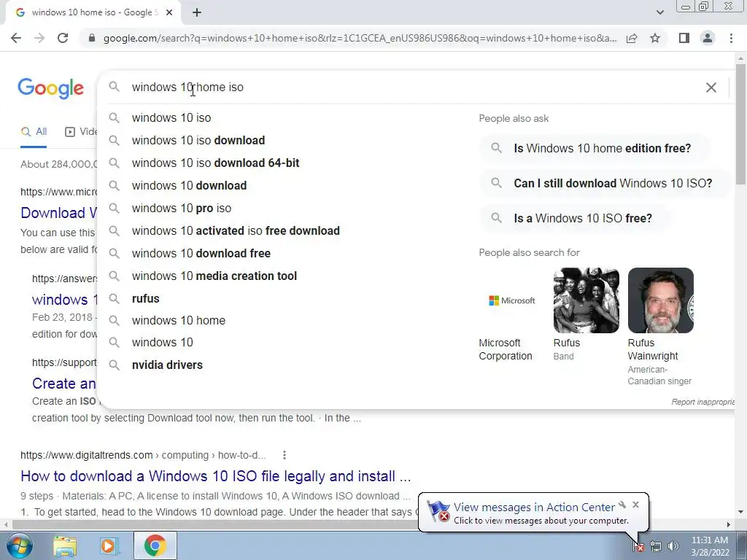Screen dimensions: 747x560
Task: Close the Action Center notification balloon
Action: [x=635, y=505]
